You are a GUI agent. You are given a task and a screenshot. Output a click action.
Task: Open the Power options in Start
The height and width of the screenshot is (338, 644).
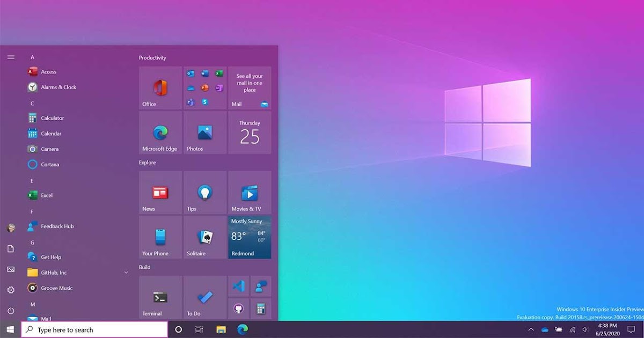pos(11,311)
